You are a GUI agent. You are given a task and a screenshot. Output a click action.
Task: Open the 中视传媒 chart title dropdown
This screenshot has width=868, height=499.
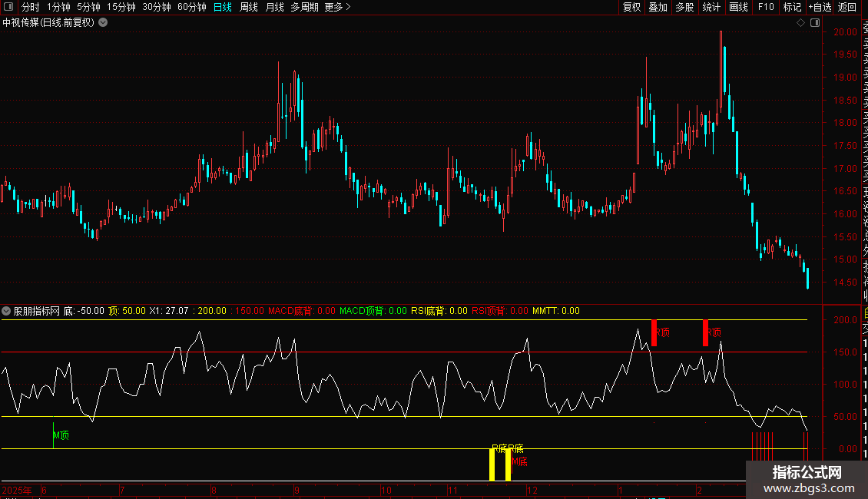(x=103, y=23)
